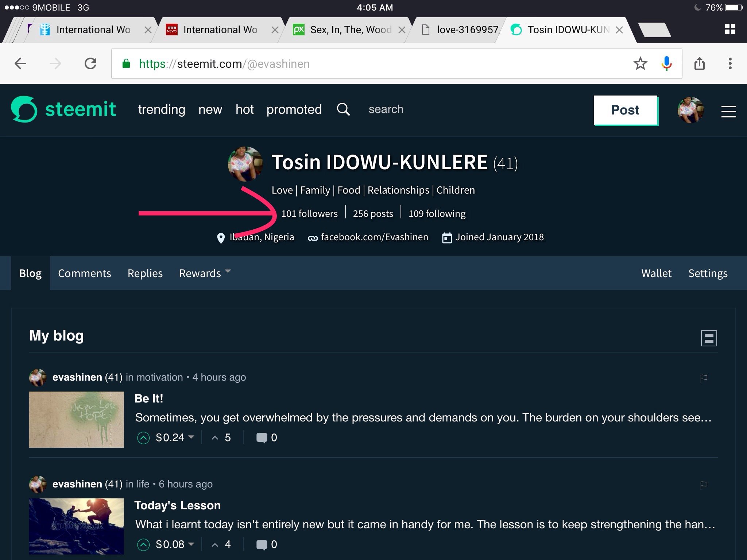Open the 'Be It!' post title
This screenshot has height=560, width=747.
click(x=149, y=398)
